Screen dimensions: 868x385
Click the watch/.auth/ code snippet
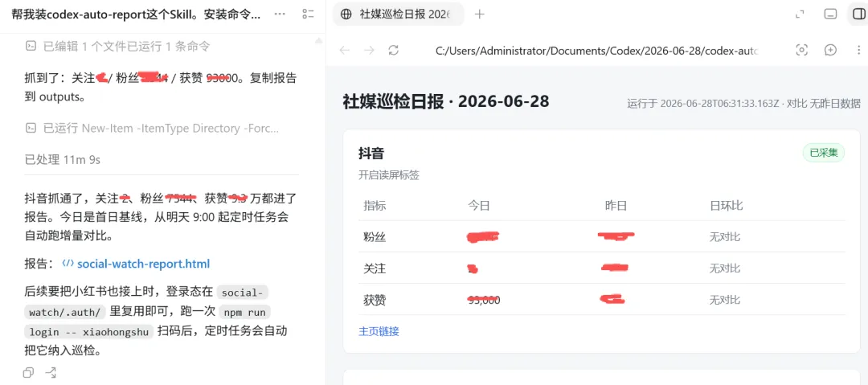point(65,312)
